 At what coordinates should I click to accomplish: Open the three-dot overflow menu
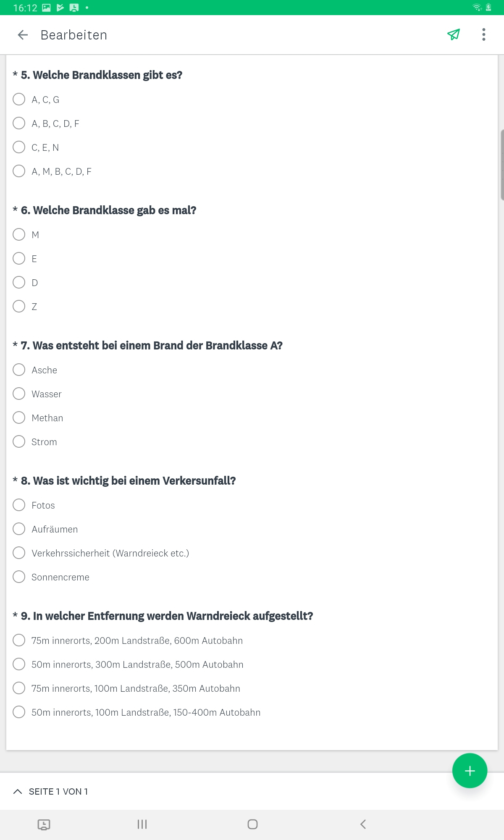coord(484,34)
